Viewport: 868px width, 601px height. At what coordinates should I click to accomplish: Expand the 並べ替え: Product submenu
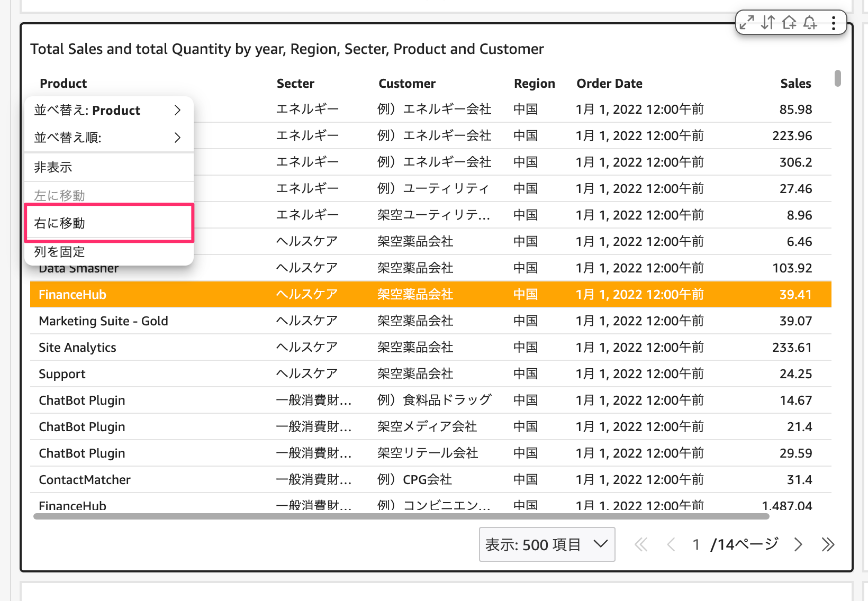108,110
